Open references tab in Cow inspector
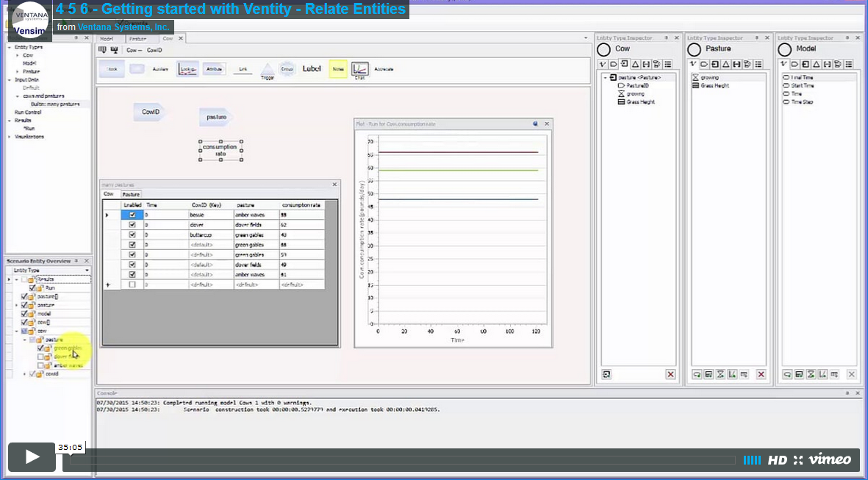Viewport: 868px width, 480px height. 625,64
